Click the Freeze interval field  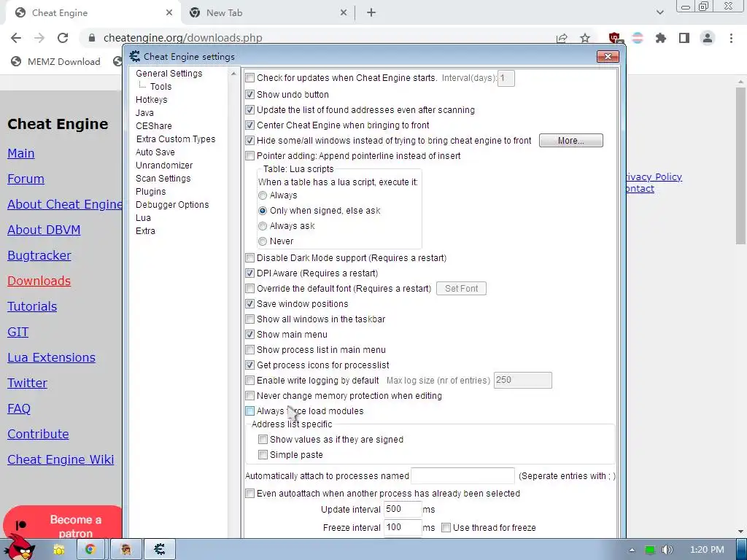pos(403,528)
